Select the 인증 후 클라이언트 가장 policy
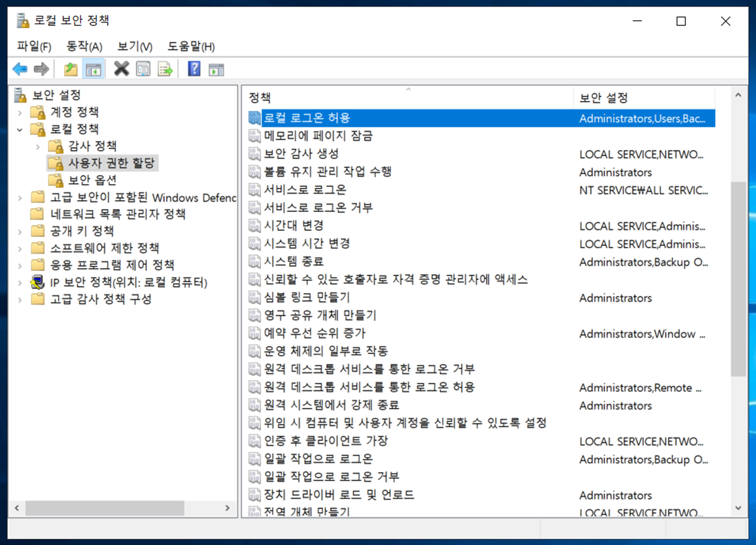Image resolution: width=756 pixels, height=545 pixels. (326, 441)
